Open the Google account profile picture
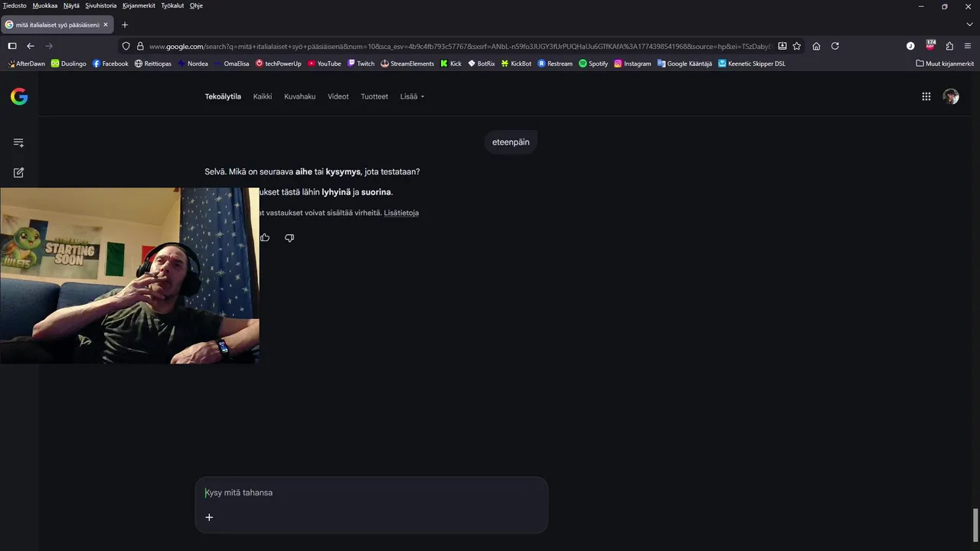This screenshot has height=551, width=980. tap(951, 96)
